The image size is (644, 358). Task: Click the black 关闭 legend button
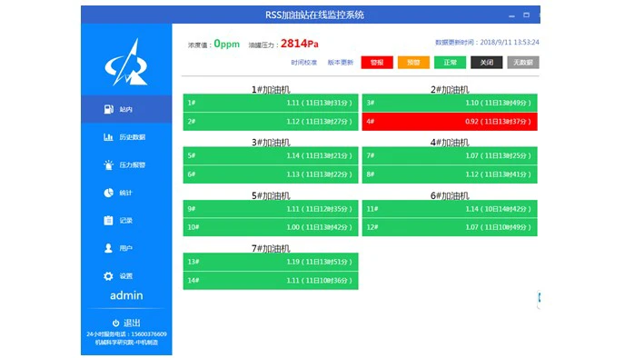tap(487, 63)
